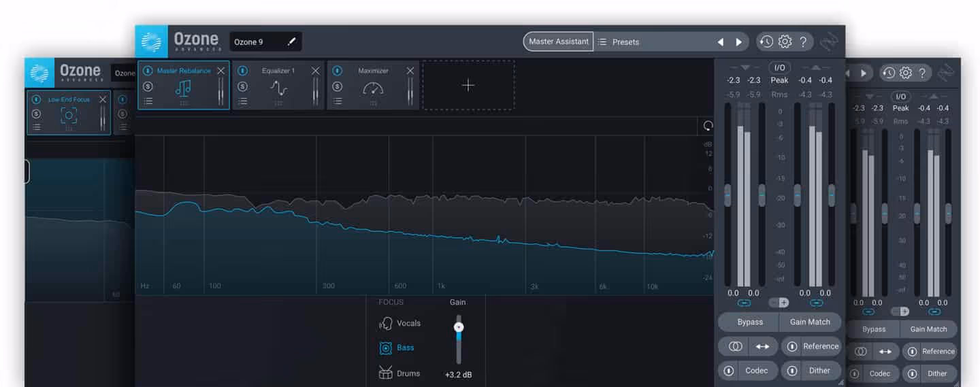Click the Focus Gain slider handle

tap(459, 327)
